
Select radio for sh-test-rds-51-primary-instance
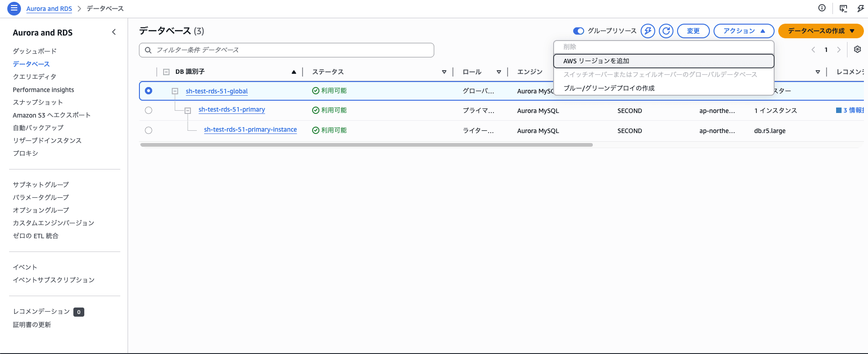(149, 130)
